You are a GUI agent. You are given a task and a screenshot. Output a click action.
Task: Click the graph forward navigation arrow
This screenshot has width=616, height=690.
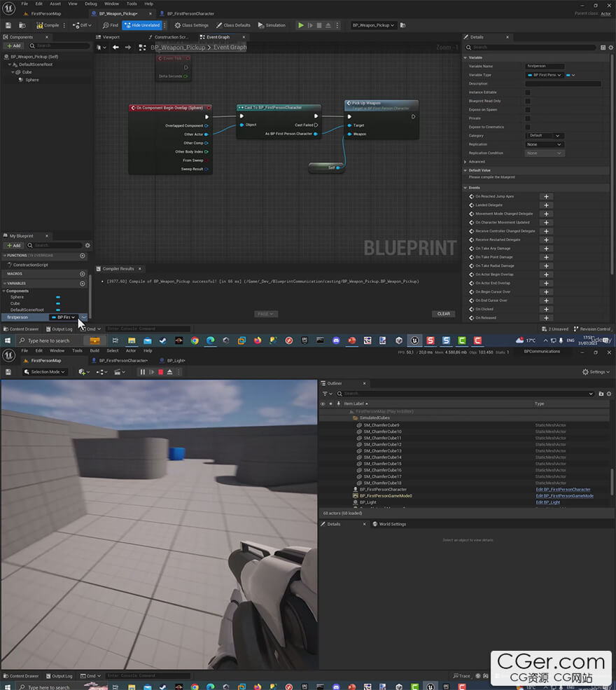(128, 48)
